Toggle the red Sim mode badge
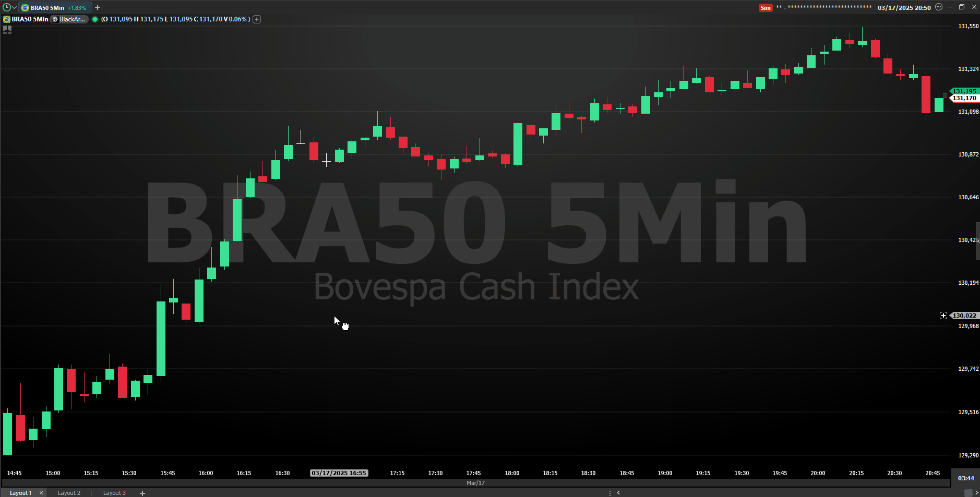 765,8
